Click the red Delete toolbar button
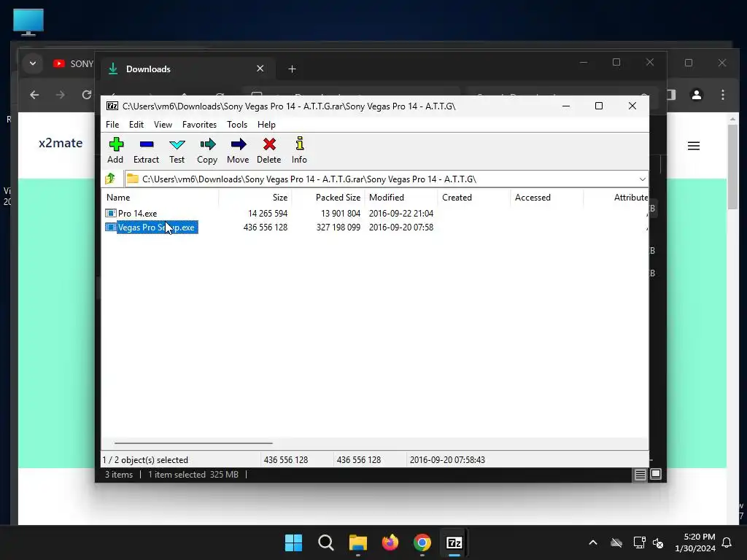Viewport: 747px width, 560px height. click(x=268, y=150)
